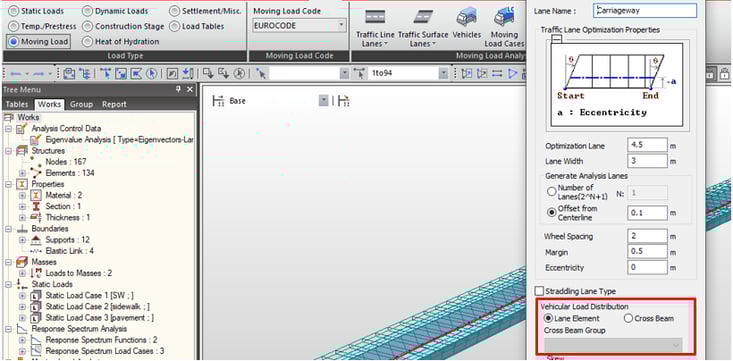Click the unlocked padlock icon at far right
Screen dimensions: 733x361
(724, 73)
